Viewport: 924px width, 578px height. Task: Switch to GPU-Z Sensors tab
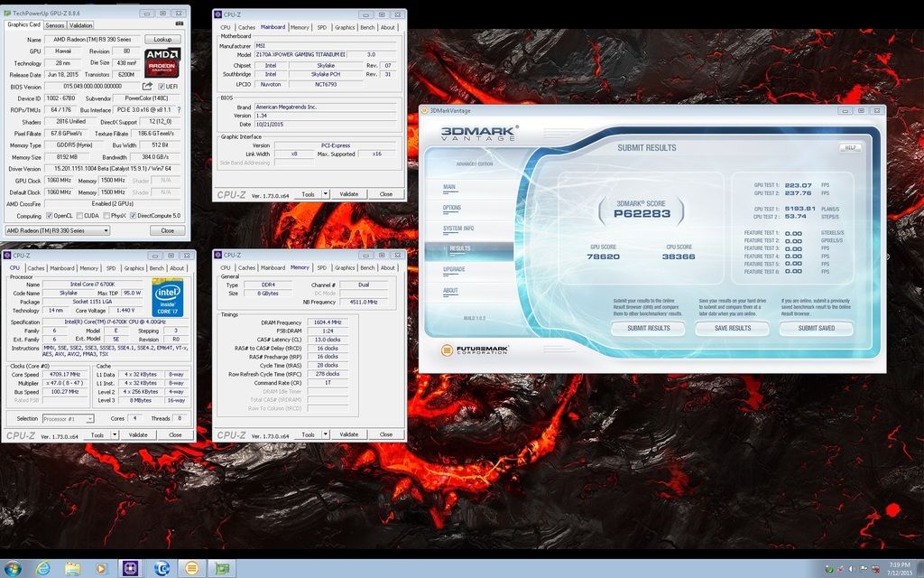coord(55,25)
